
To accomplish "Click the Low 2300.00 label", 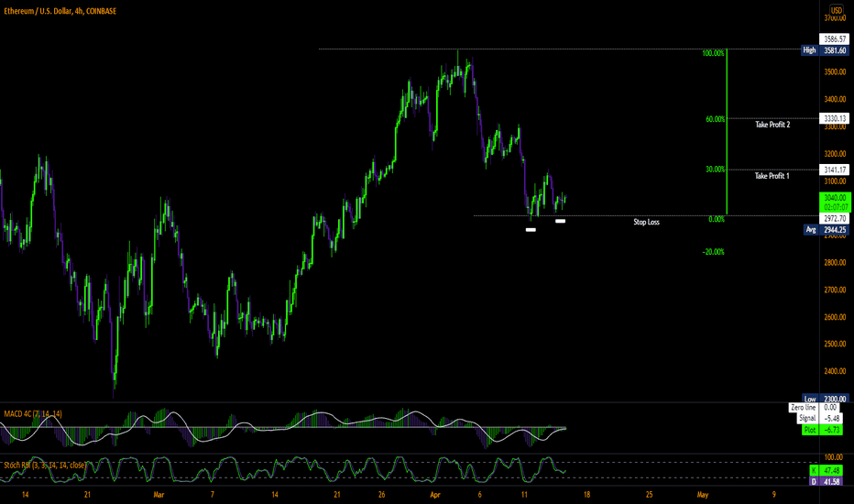I will click(x=826, y=399).
